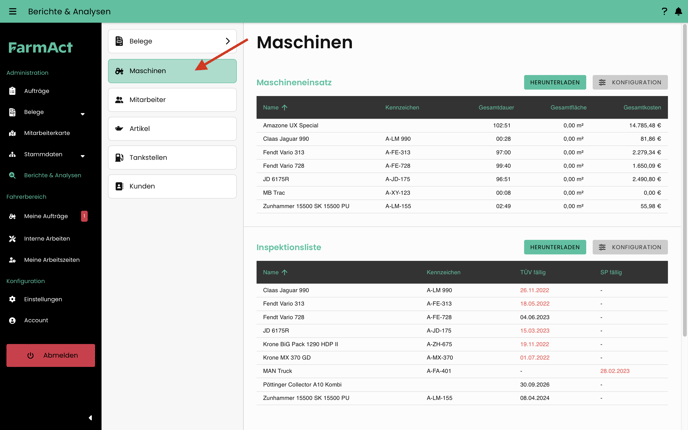This screenshot has height=430, width=688.
Task: Download the Maschineneinsatz report
Action: pos(555,82)
